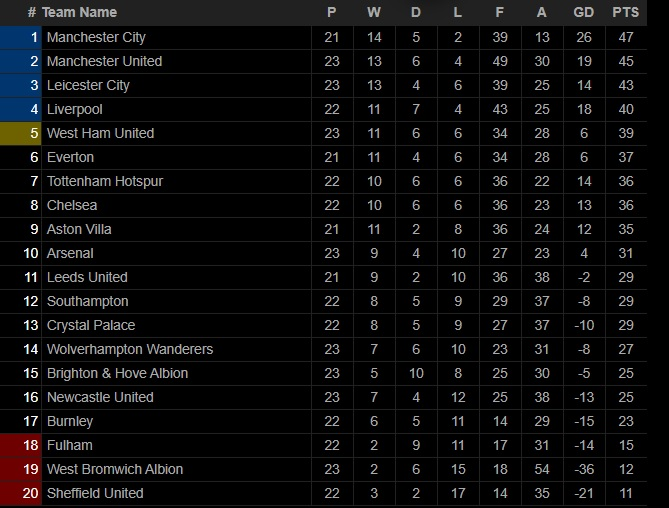Viewport: 669px width, 508px height.
Task: Open Liverpool's team page
Action: tap(75, 109)
